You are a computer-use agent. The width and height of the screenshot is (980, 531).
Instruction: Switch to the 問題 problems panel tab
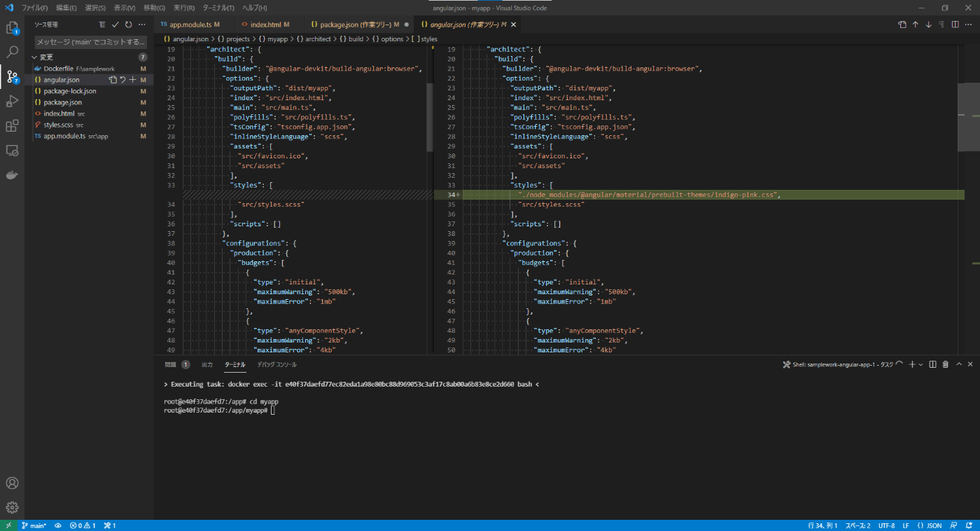[171, 364]
